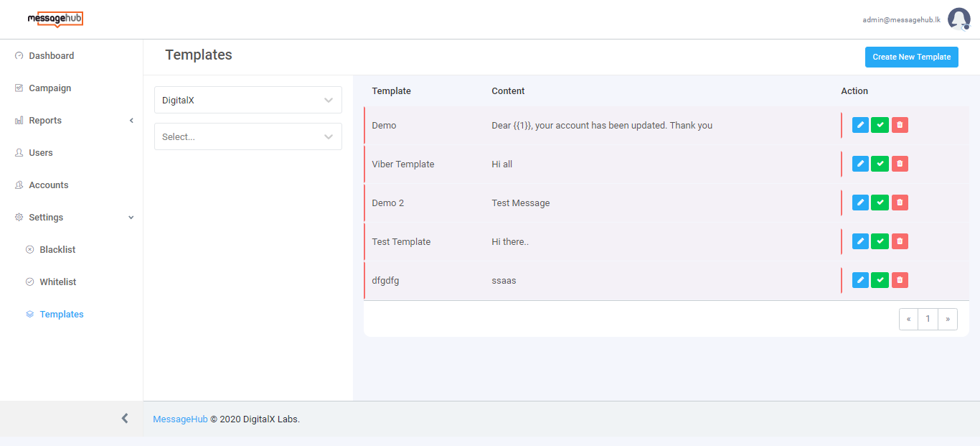Image resolution: width=980 pixels, height=446 pixels.
Task: Click the trash icon for dfgdfg template
Action: click(x=900, y=280)
